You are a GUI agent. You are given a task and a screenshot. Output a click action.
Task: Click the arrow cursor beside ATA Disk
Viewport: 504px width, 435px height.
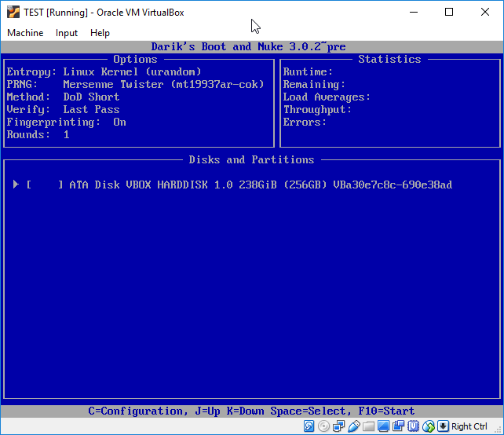click(16, 185)
